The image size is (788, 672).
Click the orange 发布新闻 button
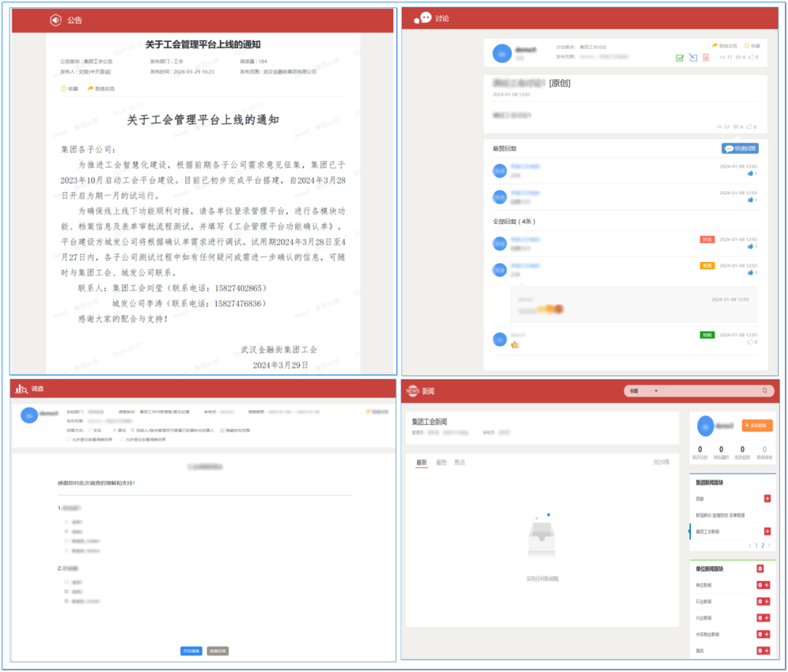pos(756,425)
